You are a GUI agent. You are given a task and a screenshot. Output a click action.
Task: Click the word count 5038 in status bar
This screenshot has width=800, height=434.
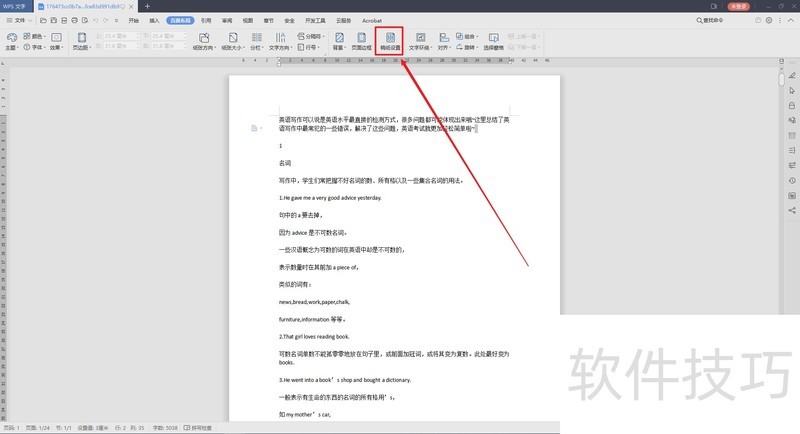[x=165, y=428]
